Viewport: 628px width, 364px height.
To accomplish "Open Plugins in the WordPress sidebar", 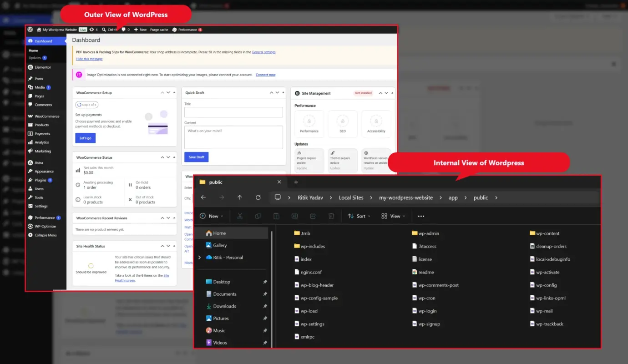I will coord(40,180).
